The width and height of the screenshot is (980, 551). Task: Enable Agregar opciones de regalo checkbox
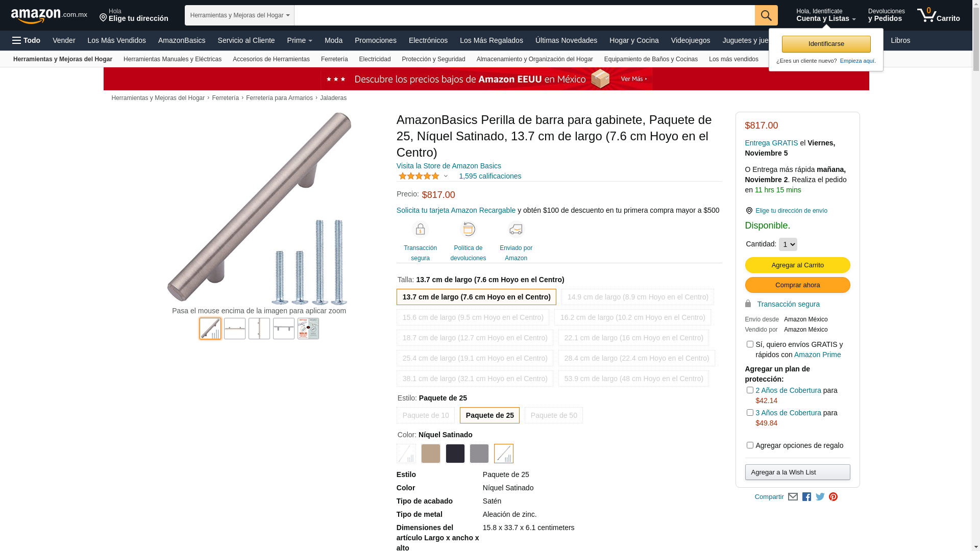click(750, 445)
